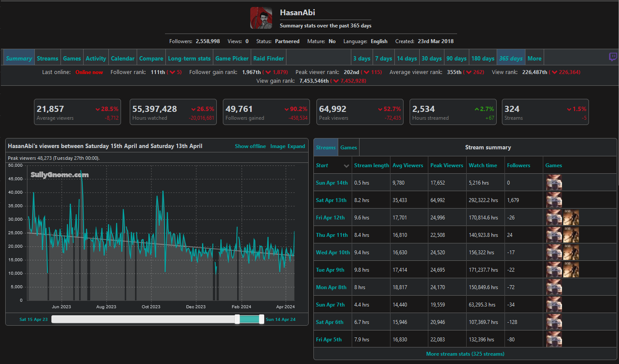Screen dimensions: 619x364
Task: Click the Streams count stat card
Action: point(545,112)
